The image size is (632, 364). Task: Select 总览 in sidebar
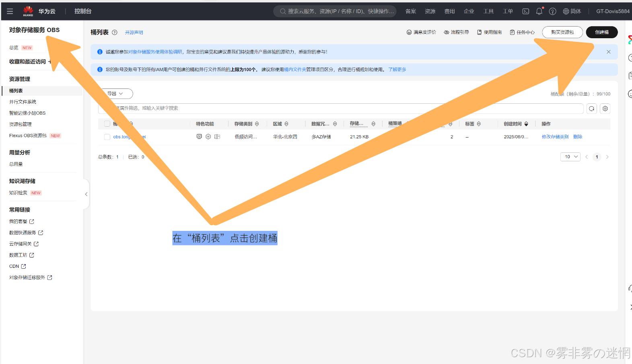coord(14,47)
